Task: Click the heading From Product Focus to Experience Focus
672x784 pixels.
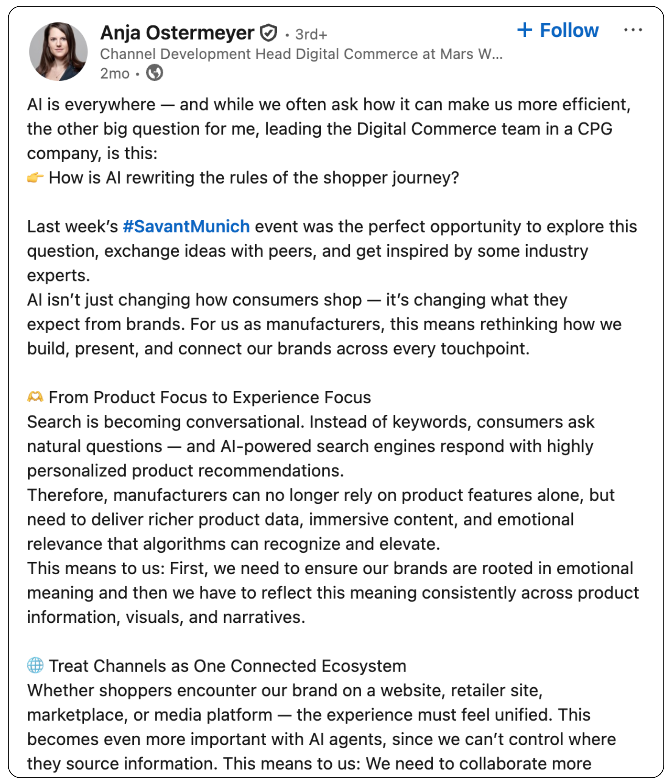Action: pyautogui.click(x=209, y=397)
